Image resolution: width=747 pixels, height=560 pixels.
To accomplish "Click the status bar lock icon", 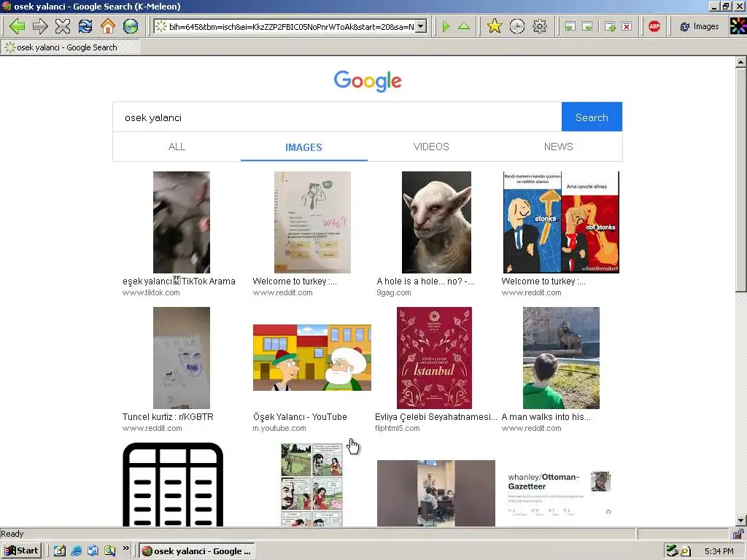I will coord(738,533).
